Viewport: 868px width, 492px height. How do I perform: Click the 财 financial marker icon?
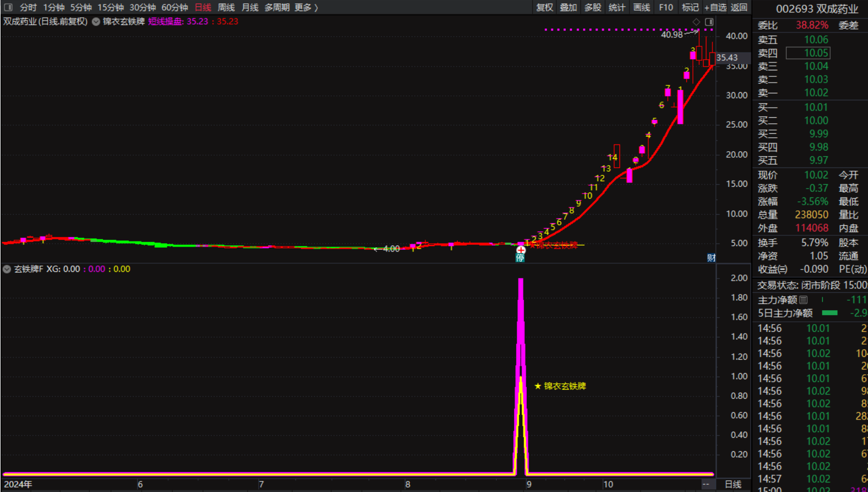(711, 258)
